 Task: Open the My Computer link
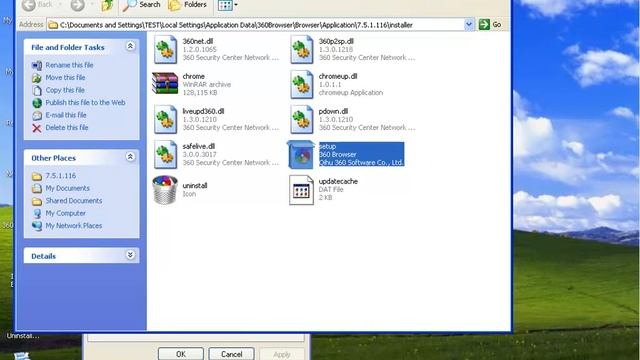(65, 213)
